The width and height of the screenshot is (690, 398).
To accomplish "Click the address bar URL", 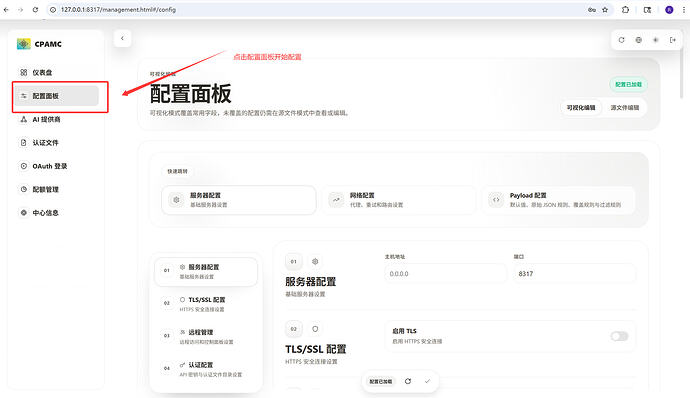I will (118, 9).
